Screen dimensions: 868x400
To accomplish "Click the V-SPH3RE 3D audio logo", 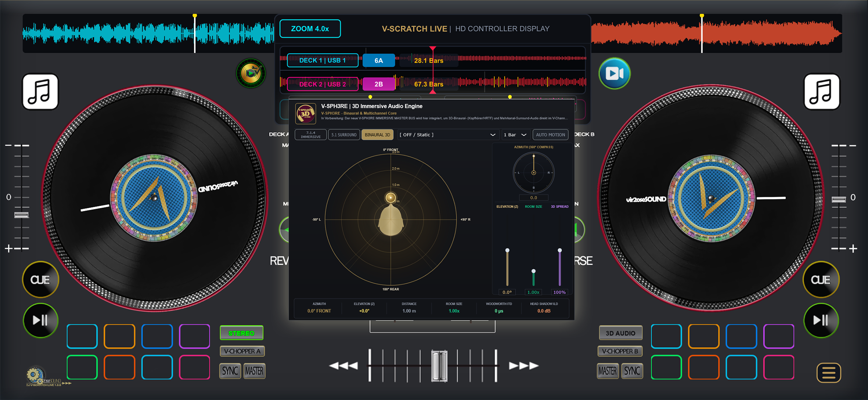I will 305,113.
